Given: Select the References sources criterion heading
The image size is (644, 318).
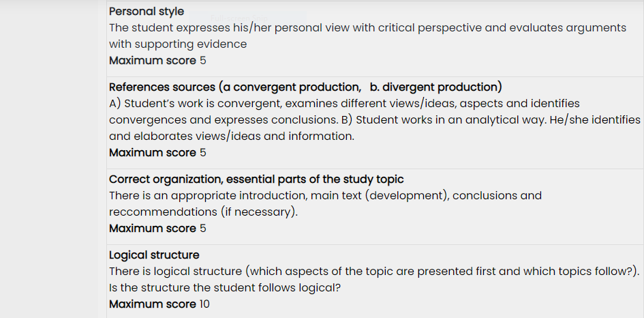Looking at the screenshot, I should pos(305,87).
